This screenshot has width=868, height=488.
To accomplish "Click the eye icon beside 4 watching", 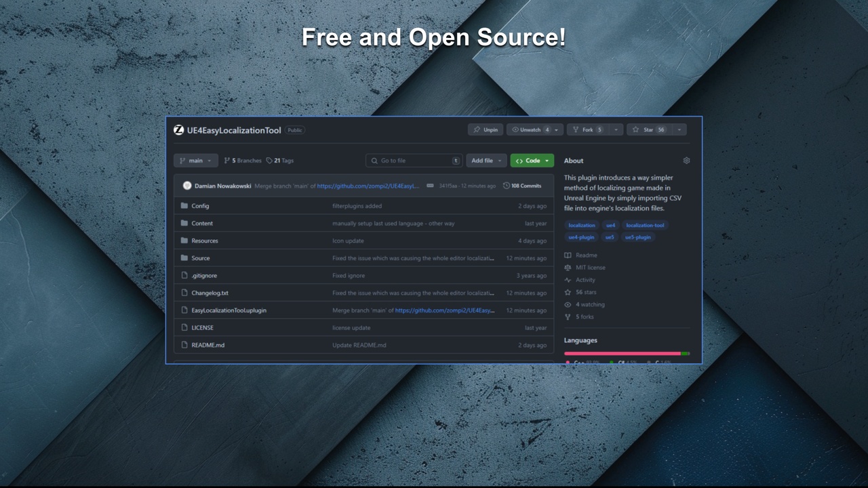I will [x=568, y=304].
